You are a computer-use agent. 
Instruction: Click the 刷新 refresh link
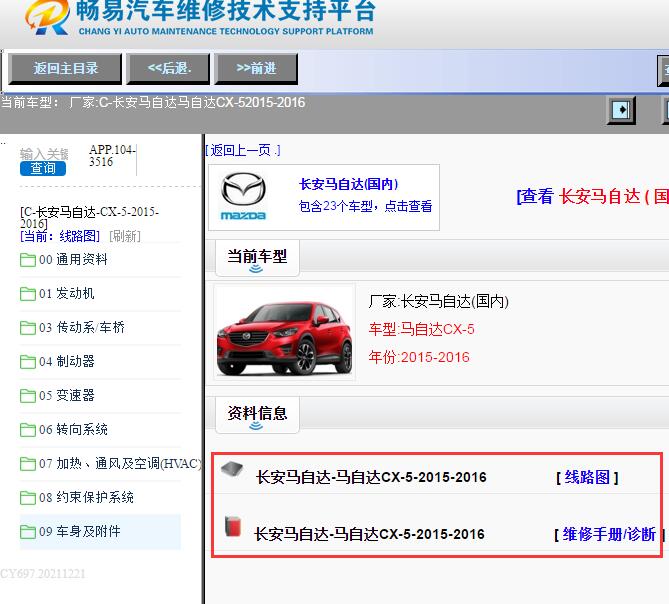click(125, 236)
